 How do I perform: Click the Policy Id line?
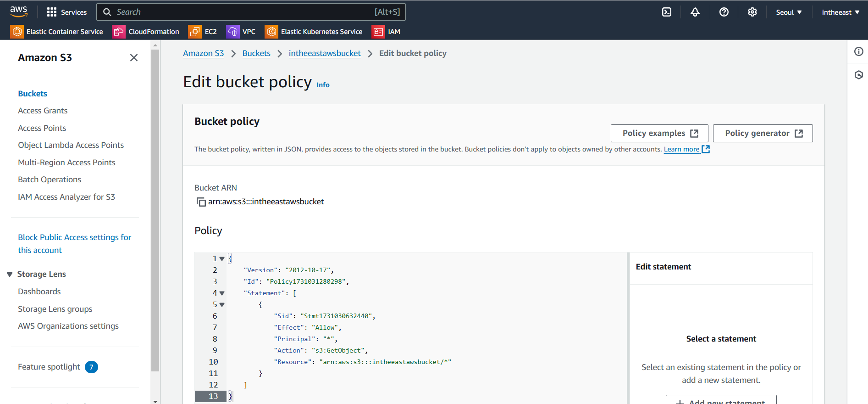point(296,281)
